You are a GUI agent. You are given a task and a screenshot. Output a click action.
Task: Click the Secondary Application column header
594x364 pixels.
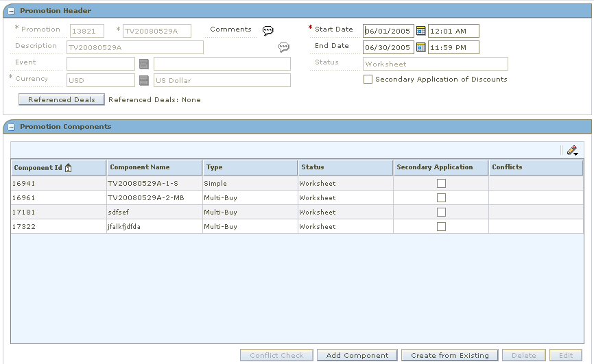(441, 167)
